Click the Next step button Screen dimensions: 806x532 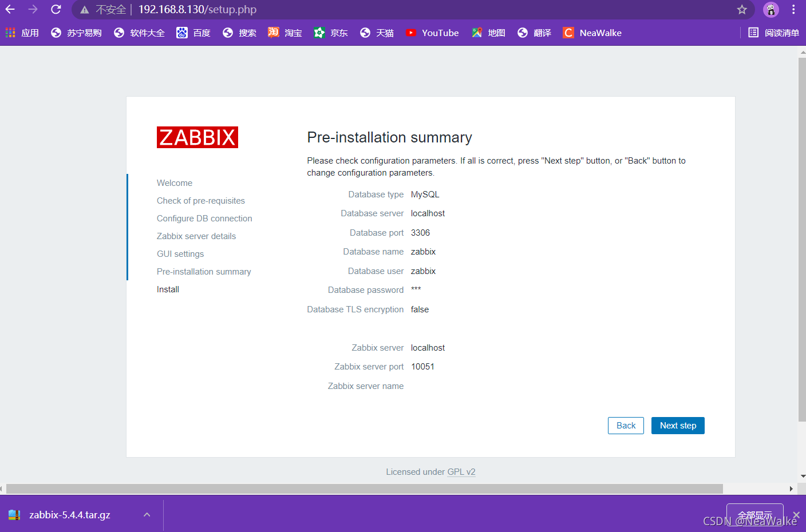(x=678, y=426)
